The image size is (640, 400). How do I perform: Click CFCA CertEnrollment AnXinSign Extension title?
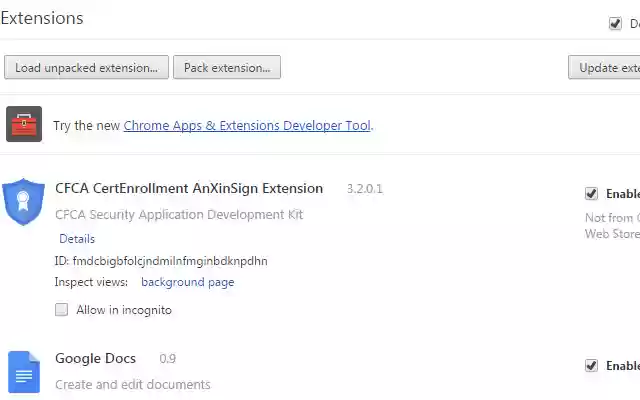(189, 188)
